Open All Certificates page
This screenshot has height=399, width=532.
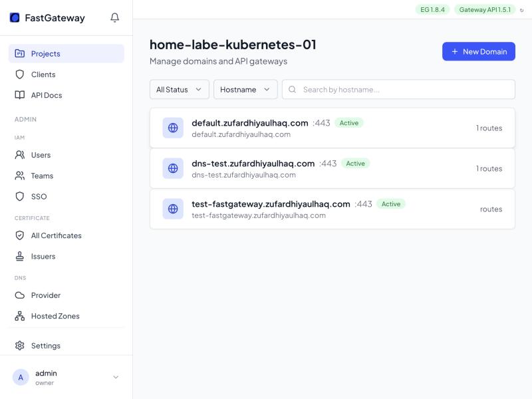coord(66,235)
